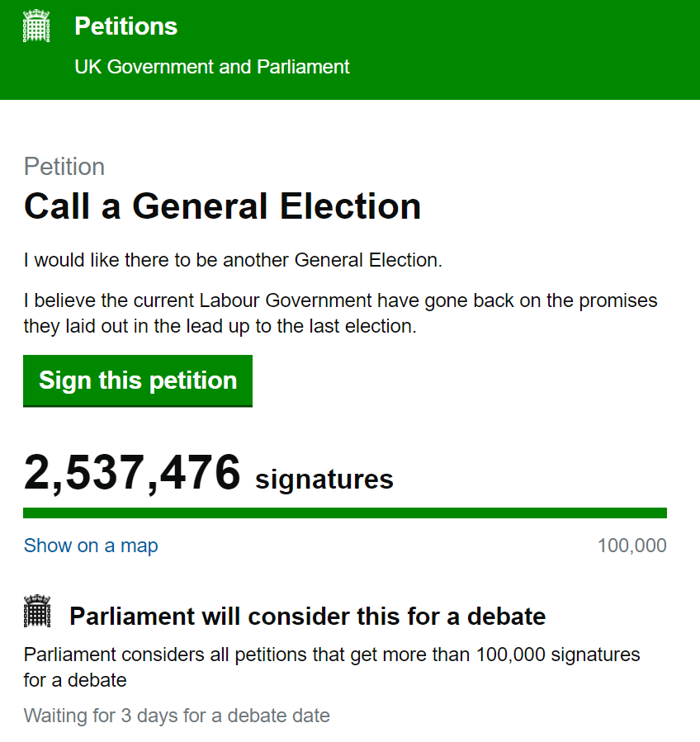Click the paragraph about Labour Government promises
700x742 pixels.
(340, 314)
